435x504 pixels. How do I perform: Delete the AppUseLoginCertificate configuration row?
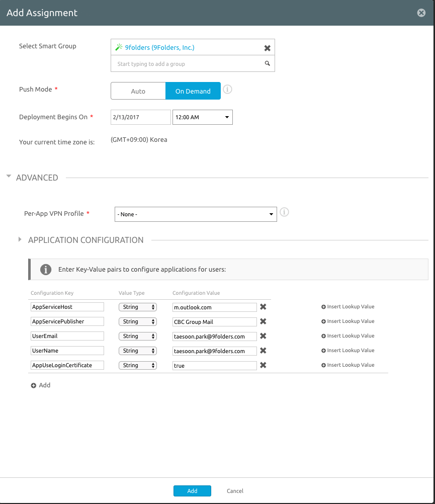pyautogui.click(x=263, y=365)
